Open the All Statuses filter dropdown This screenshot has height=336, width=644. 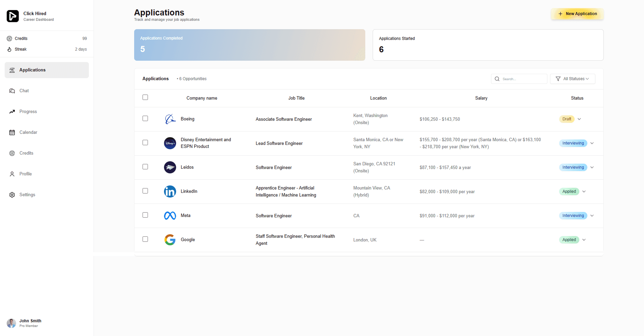click(573, 78)
